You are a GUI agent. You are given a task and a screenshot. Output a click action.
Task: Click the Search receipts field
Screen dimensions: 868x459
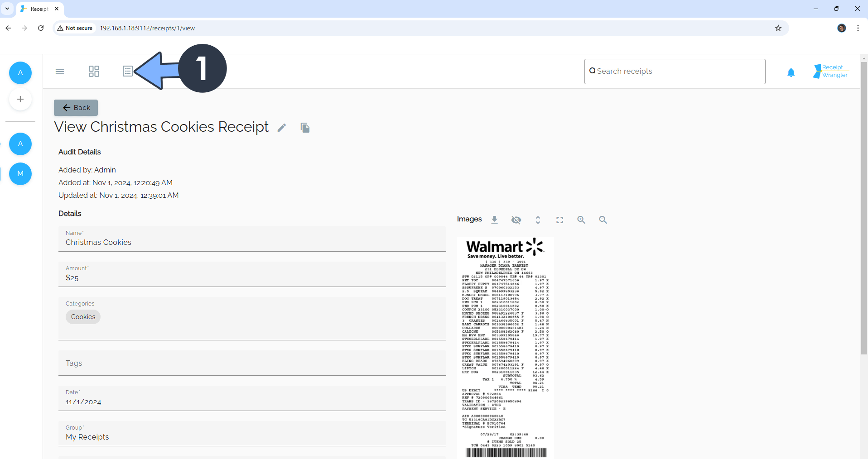[x=675, y=72]
